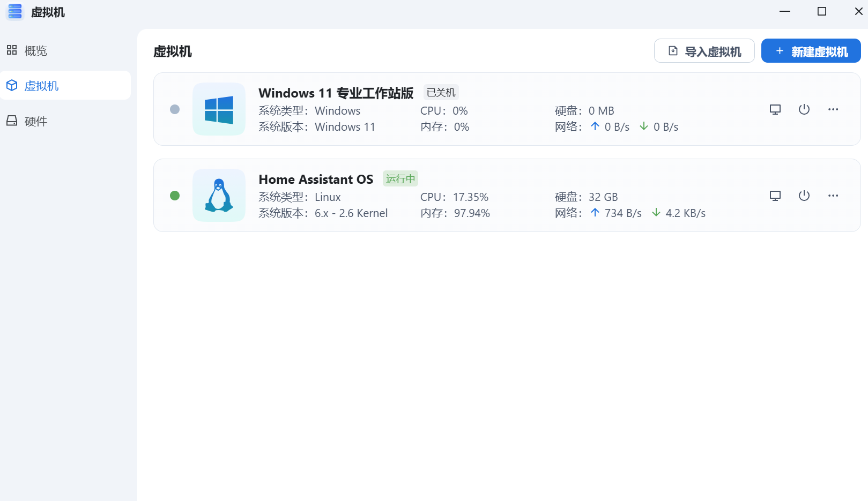Viewport: 868px width, 501px height.
Task: Click the 运行中 status badge of Home Assistant OS
Action: pos(400,178)
